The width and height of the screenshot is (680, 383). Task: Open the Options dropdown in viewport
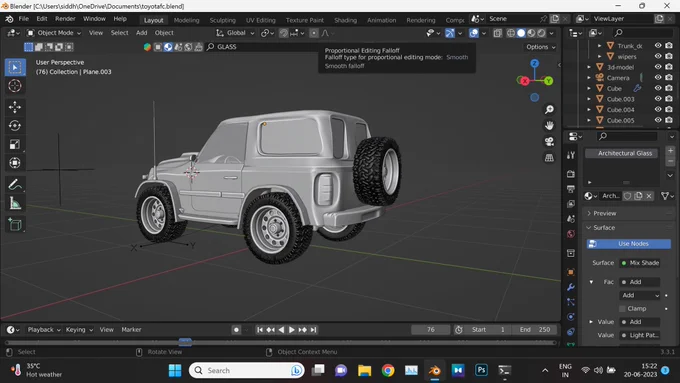tap(540, 47)
